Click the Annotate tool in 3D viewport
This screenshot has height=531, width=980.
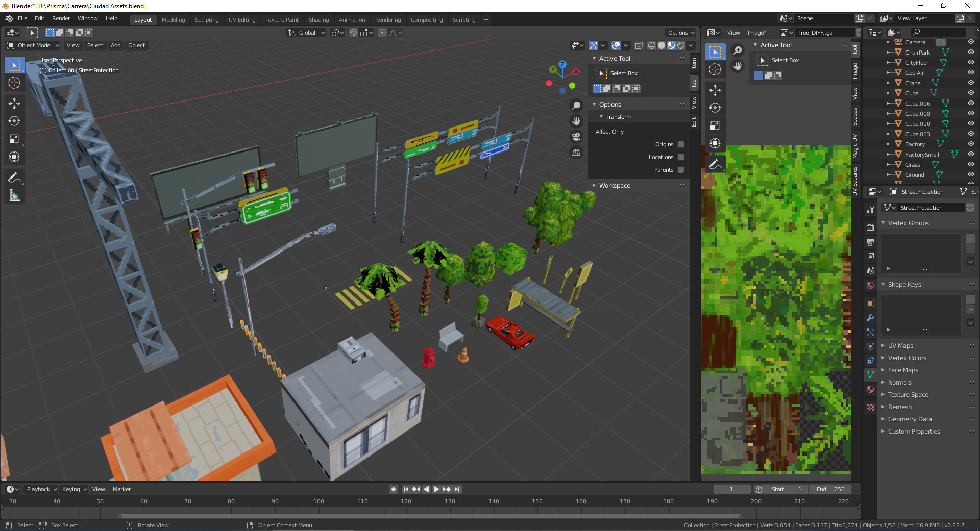point(14,178)
